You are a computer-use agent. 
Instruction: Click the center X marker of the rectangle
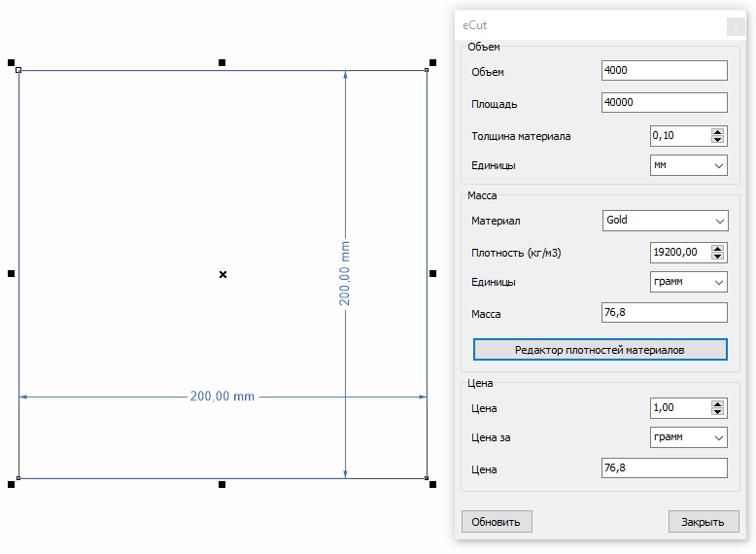coord(223,274)
